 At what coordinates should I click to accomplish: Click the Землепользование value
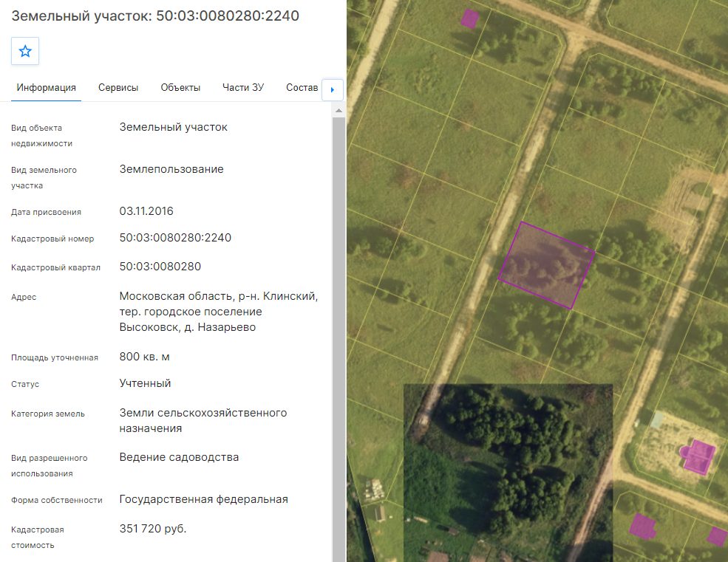(x=171, y=169)
